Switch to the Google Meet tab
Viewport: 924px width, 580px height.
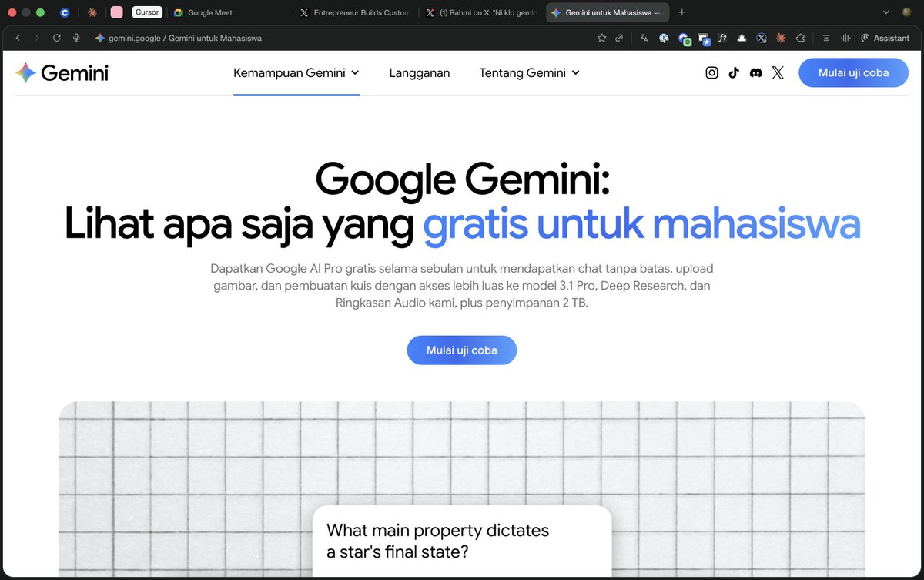coord(229,12)
